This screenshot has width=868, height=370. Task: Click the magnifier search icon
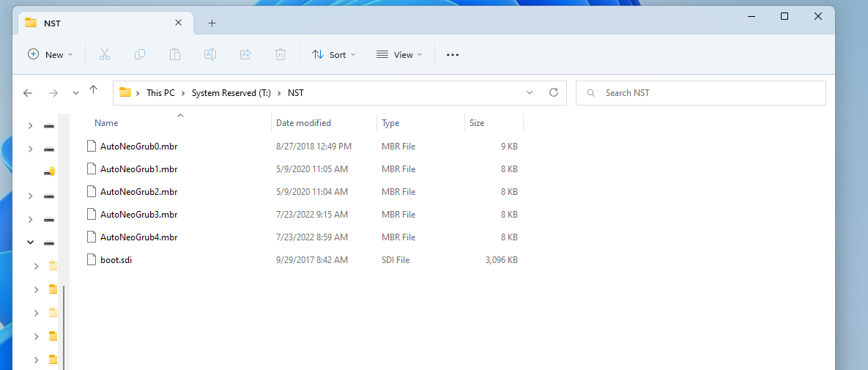591,93
